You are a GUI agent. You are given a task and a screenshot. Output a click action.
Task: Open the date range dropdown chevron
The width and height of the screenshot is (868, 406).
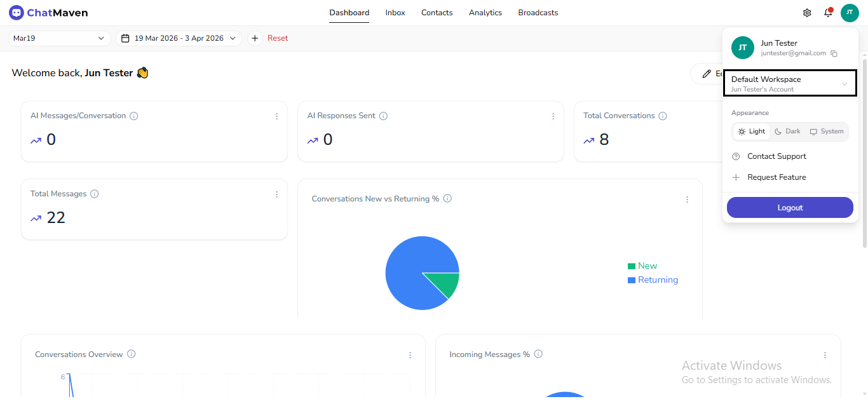pyautogui.click(x=233, y=37)
